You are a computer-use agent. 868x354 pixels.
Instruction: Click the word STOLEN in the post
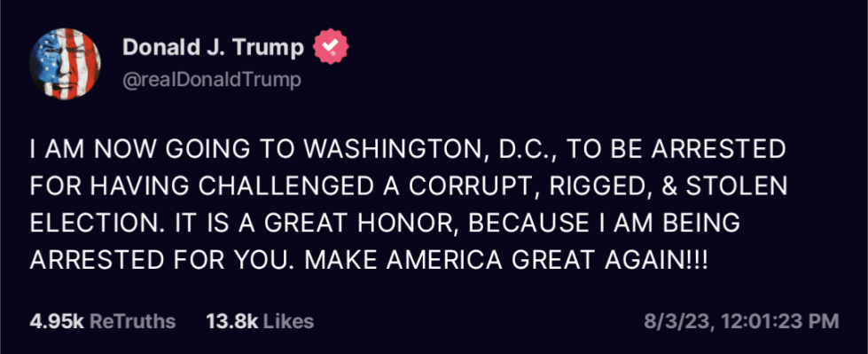736,186
